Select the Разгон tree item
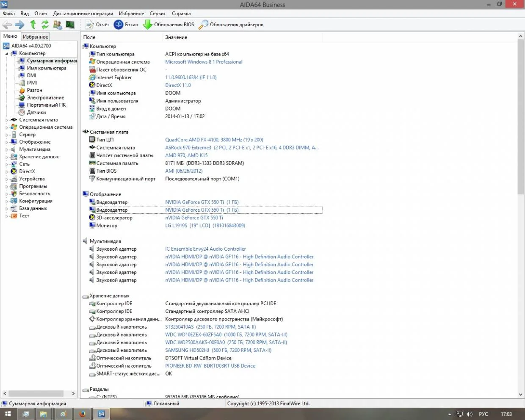Viewport: 525px width, 420px height. tap(34, 90)
